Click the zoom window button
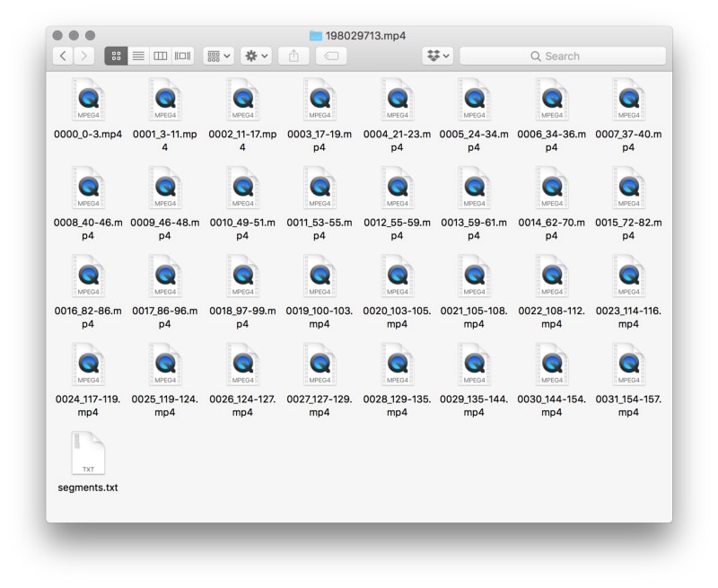 pos(91,35)
